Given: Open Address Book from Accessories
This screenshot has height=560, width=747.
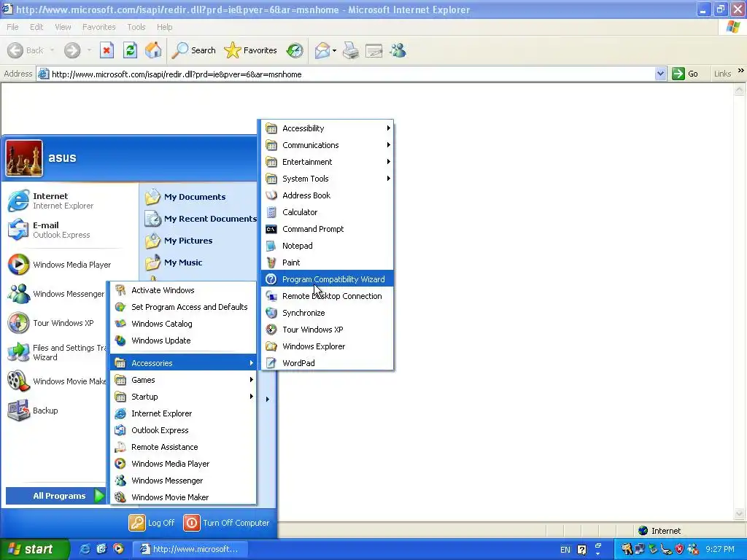Looking at the screenshot, I should tap(328, 195).
